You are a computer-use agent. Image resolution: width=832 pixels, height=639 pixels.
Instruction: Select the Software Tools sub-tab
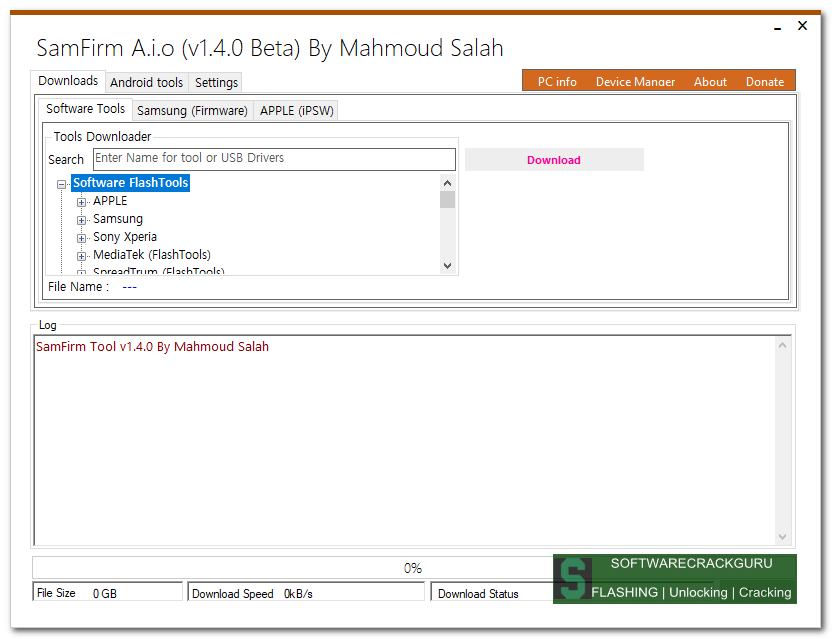click(x=85, y=109)
